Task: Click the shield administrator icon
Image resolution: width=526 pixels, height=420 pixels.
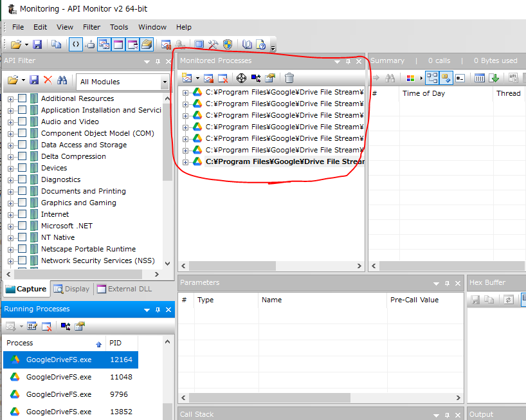Action: click(228, 44)
